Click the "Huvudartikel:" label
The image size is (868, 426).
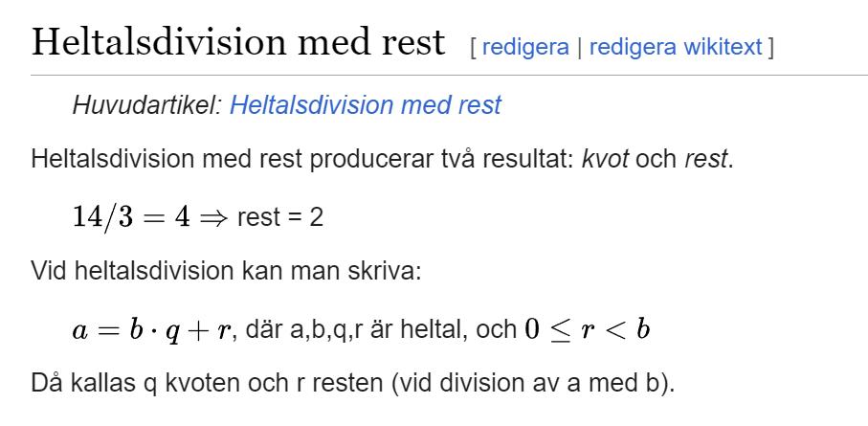pos(146,105)
